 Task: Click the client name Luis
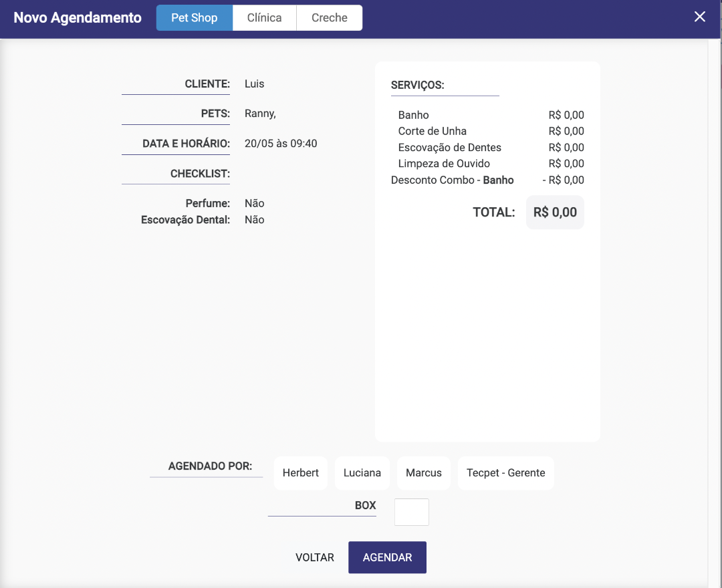pyautogui.click(x=255, y=84)
